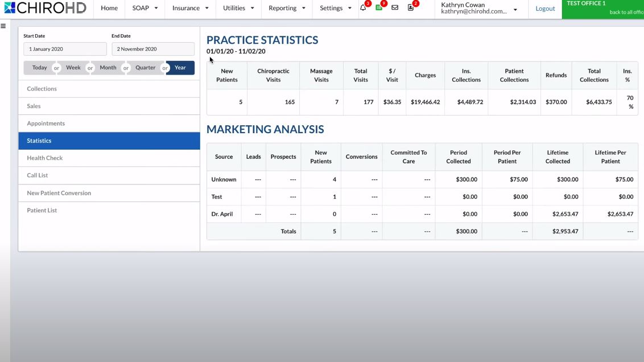Click the Chiropractic Visits column header

tap(273, 75)
